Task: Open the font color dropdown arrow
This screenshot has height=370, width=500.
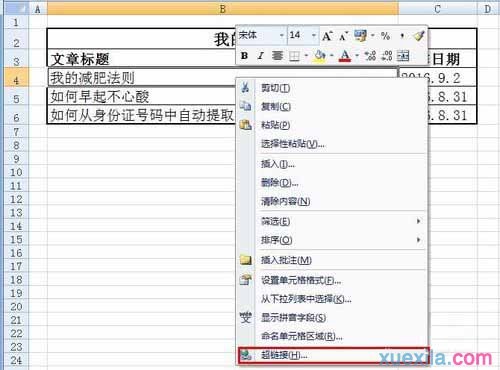Action: 357,56
